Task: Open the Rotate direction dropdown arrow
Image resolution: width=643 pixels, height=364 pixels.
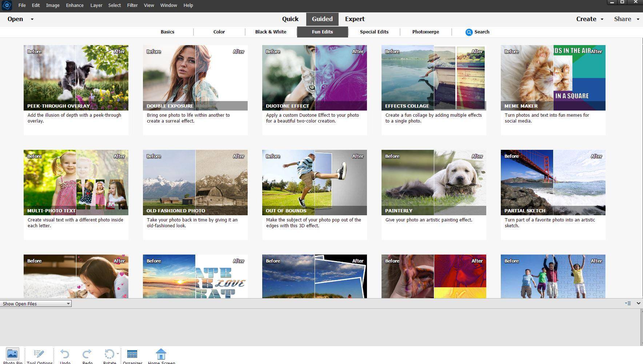Action: point(118,354)
